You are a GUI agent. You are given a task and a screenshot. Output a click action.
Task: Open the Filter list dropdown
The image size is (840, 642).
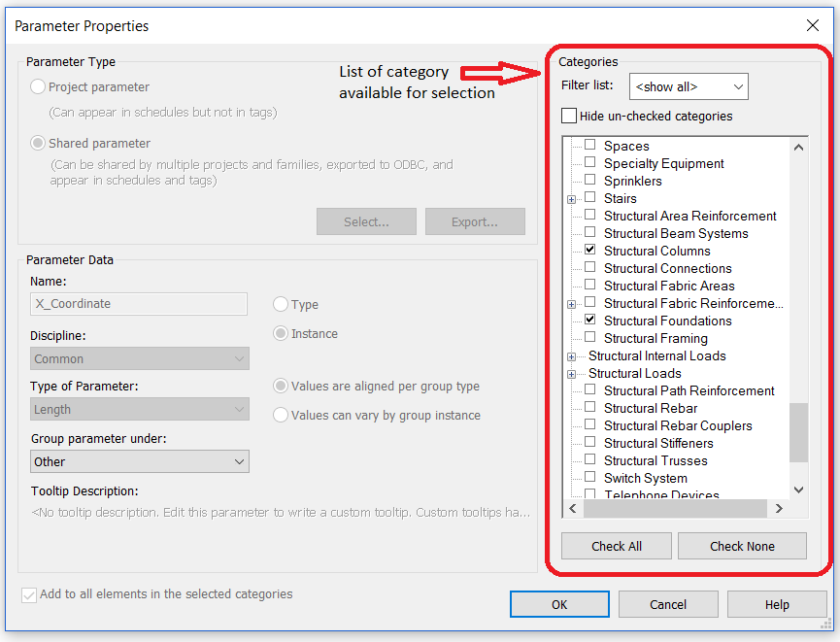(x=689, y=86)
